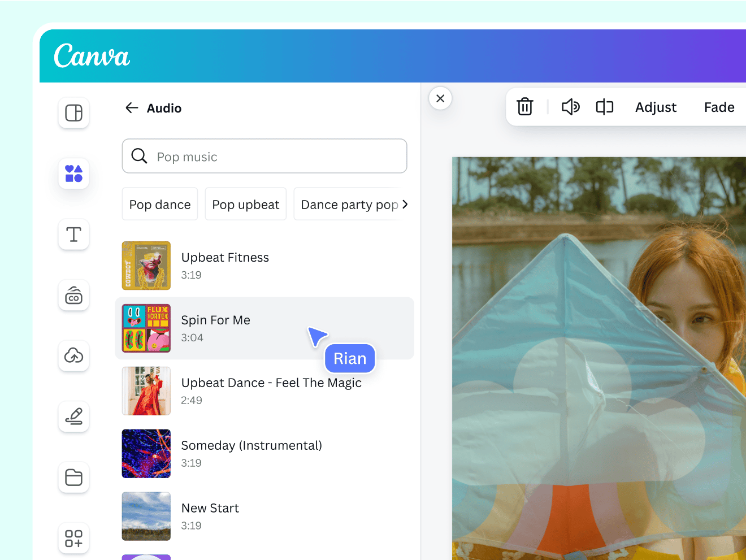
Task: Select the Pop dance filter chip
Action: pos(160,205)
